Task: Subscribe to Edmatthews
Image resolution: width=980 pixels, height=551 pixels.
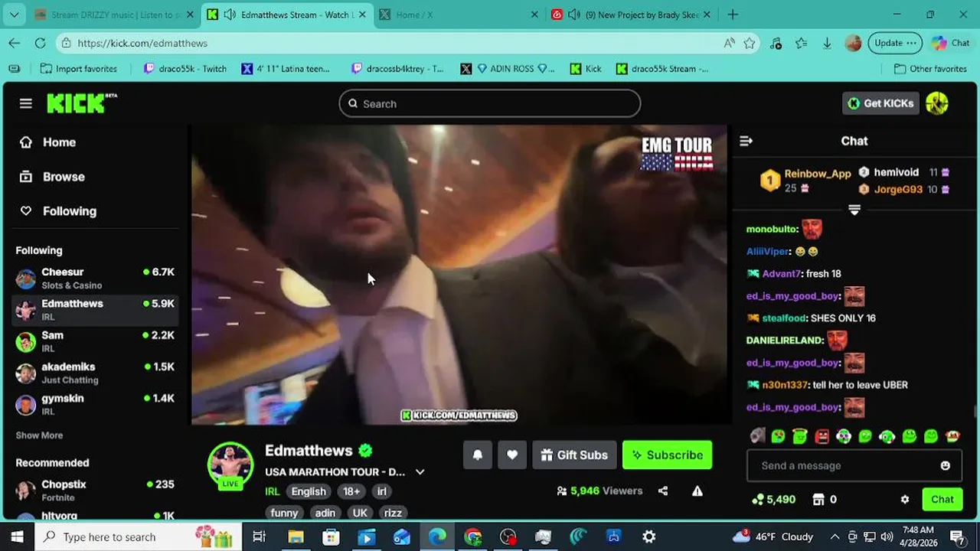Action: [x=667, y=455]
